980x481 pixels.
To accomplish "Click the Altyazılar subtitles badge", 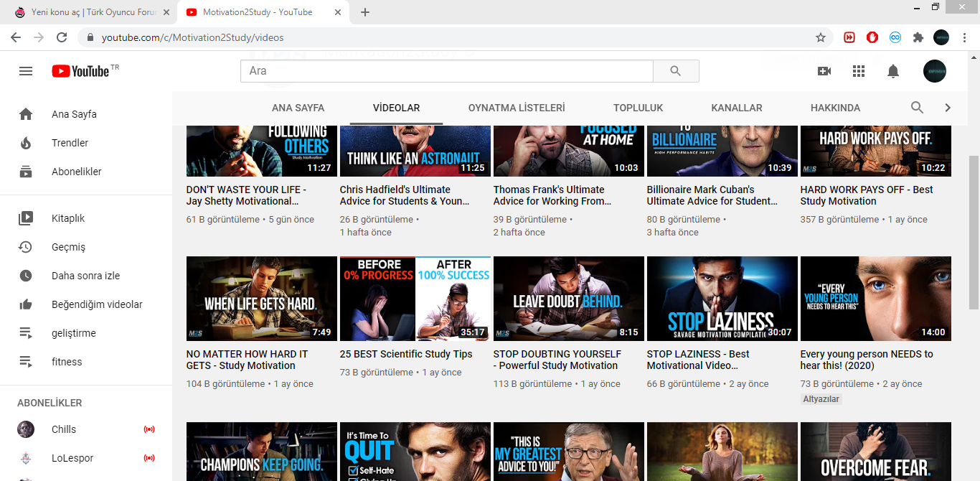I will tap(821, 399).
